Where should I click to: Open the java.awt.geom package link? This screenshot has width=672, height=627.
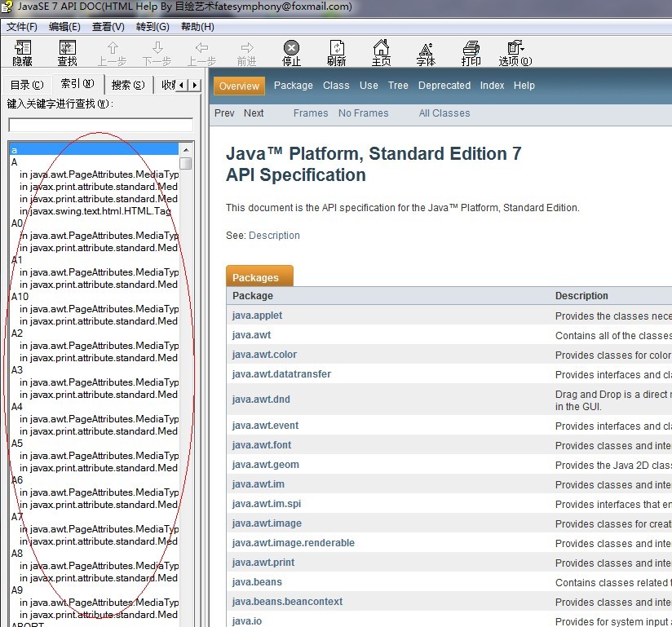point(266,465)
